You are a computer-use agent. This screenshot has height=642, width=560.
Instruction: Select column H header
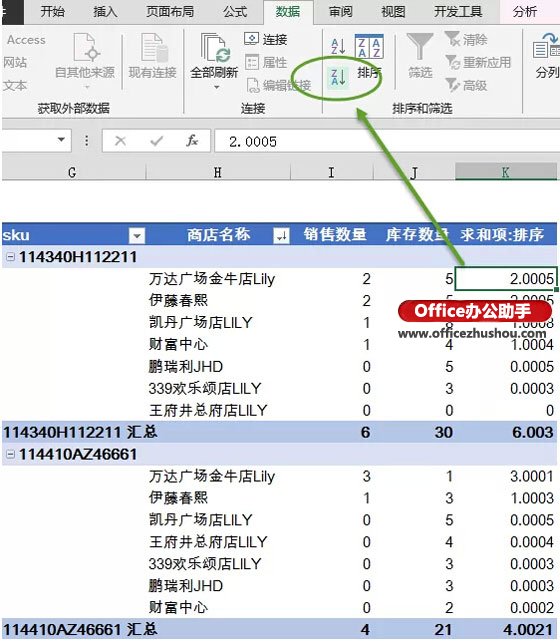[x=218, y=173]
